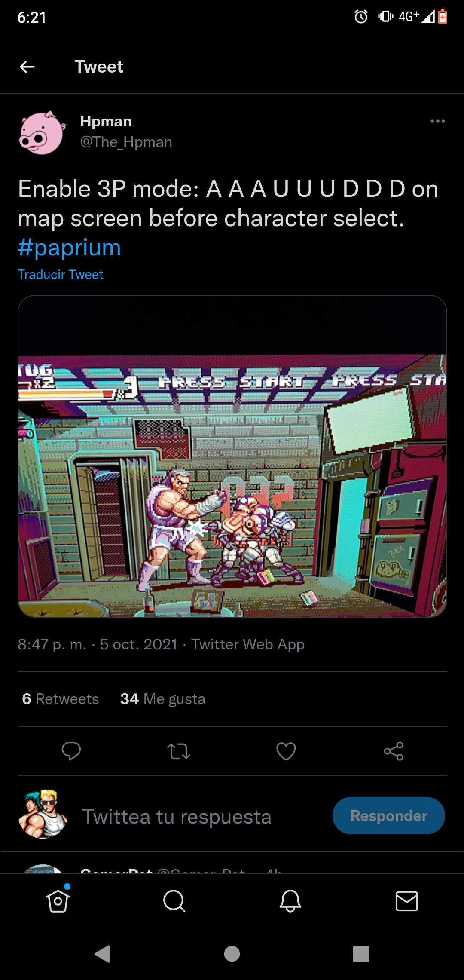This screenshot has width=464, height=980.
Task: Open the Search magnifier tab
Action: [x=174, y=900]
